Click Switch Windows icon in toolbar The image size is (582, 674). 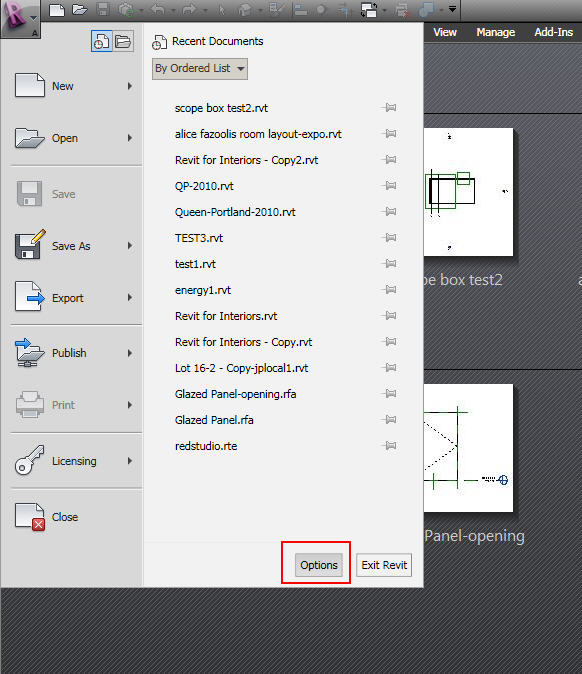coord(369,9)
